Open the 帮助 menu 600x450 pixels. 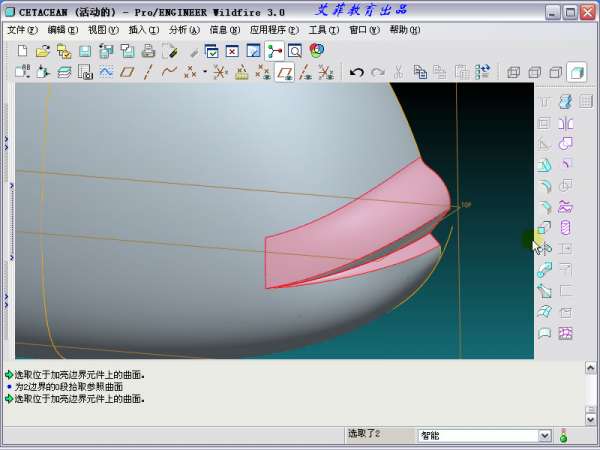click(x=405, y=30)
